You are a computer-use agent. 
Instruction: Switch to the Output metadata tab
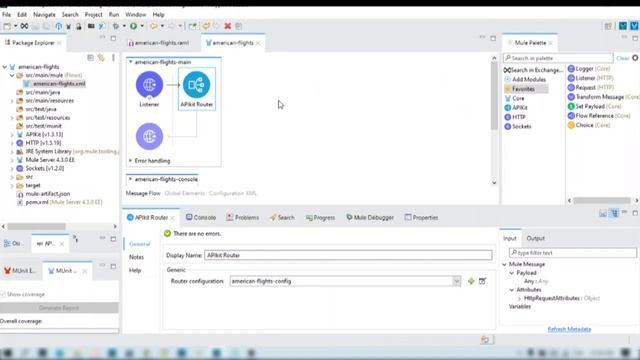(x=535, y=238)
